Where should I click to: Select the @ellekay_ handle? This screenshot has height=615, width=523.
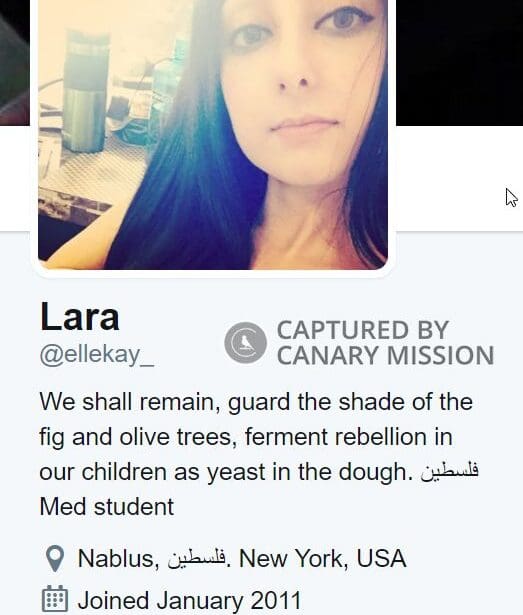(x=97, y=355)
